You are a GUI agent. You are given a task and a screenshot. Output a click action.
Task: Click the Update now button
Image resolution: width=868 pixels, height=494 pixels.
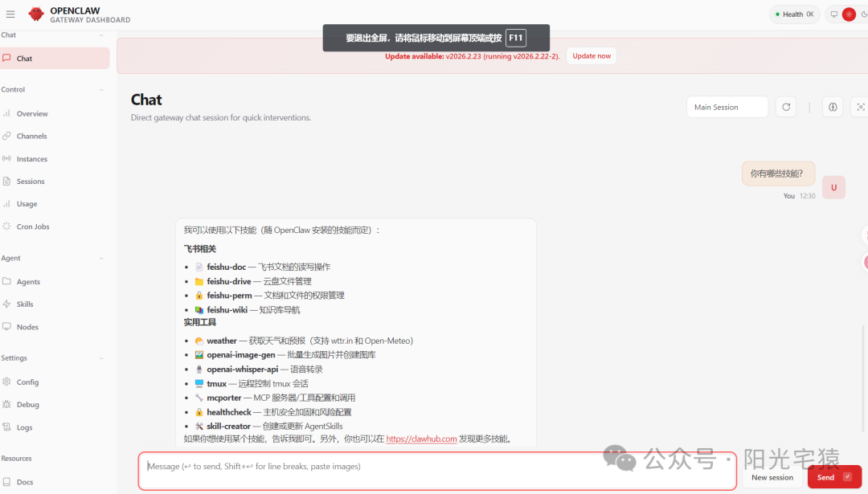click(592, 56)
